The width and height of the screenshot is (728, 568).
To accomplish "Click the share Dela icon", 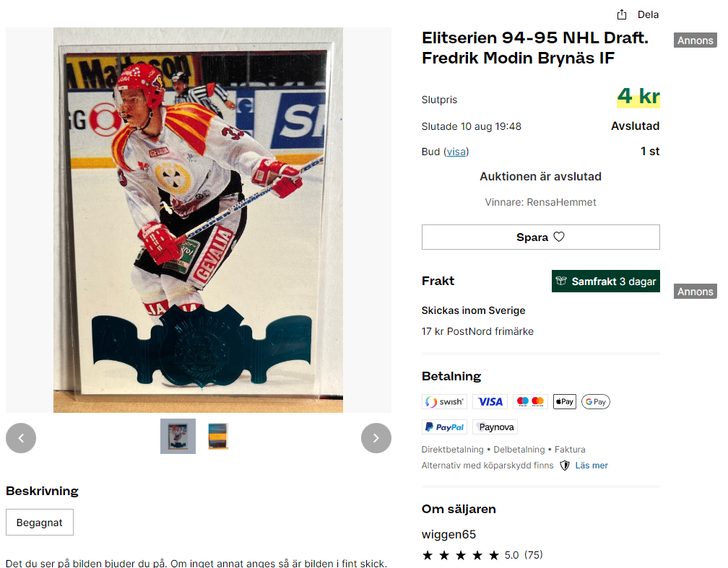I will 622,15.
